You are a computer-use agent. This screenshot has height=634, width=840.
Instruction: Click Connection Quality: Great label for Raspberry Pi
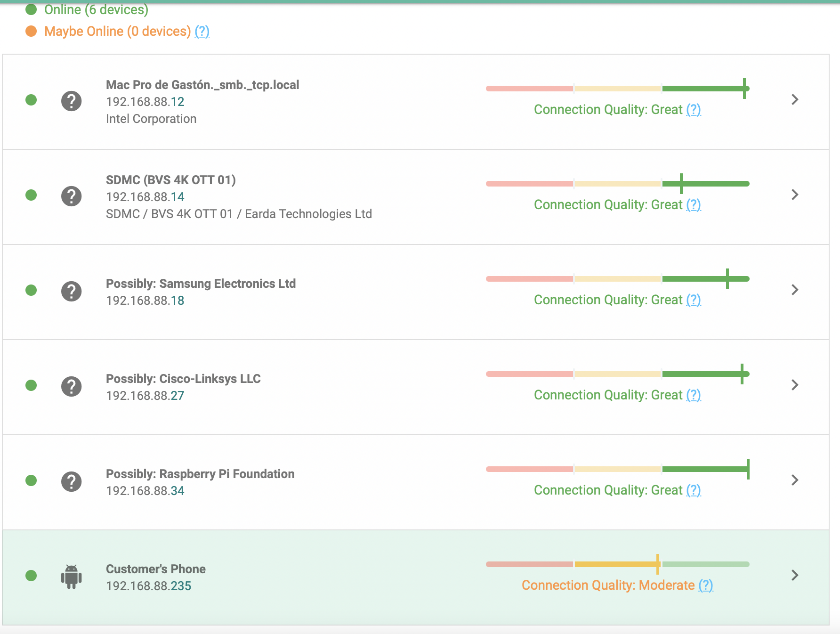pos(608,490)
